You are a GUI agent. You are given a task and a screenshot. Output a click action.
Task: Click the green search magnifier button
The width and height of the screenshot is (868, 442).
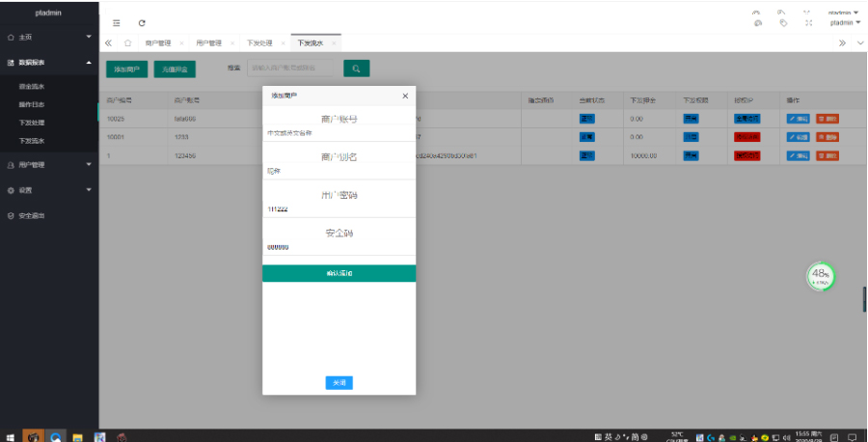click(356, 69)
